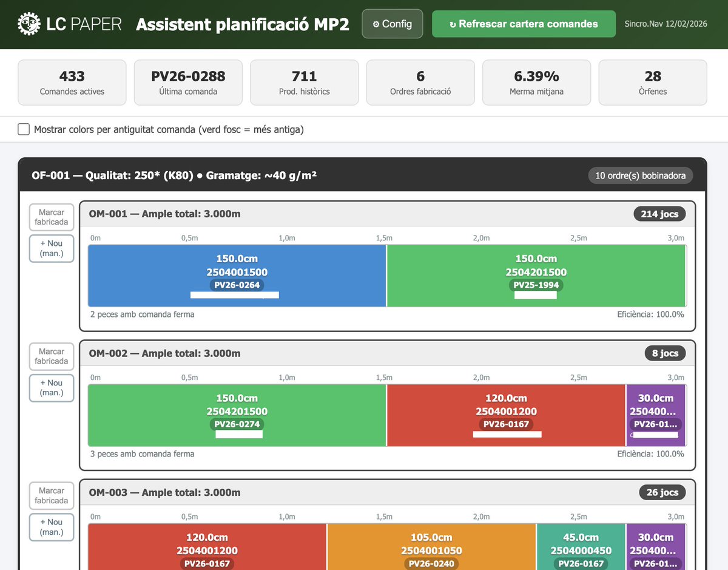Click order tag PV26-0274 in OM-002
This screenshot has height=570, width=728.
237,424
